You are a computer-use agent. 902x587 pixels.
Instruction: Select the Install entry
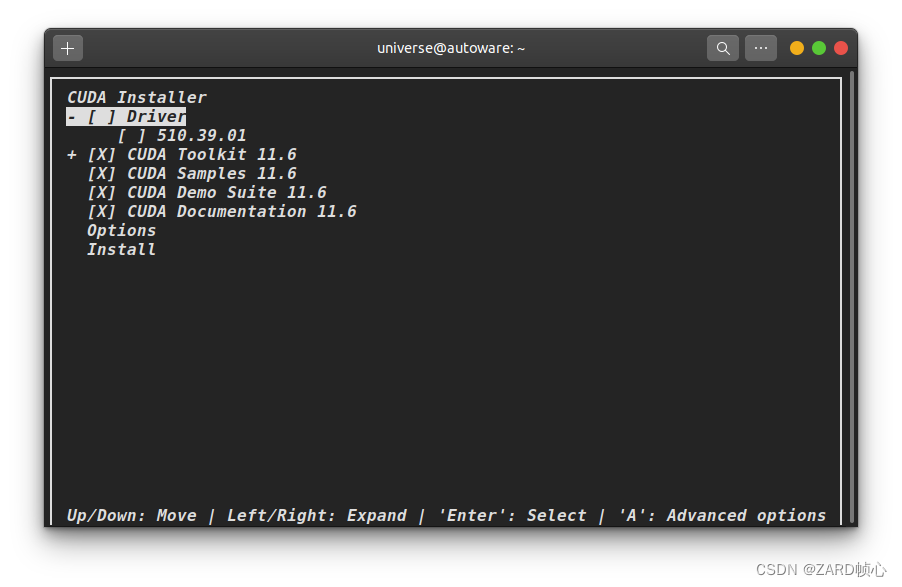coord(121,250)
